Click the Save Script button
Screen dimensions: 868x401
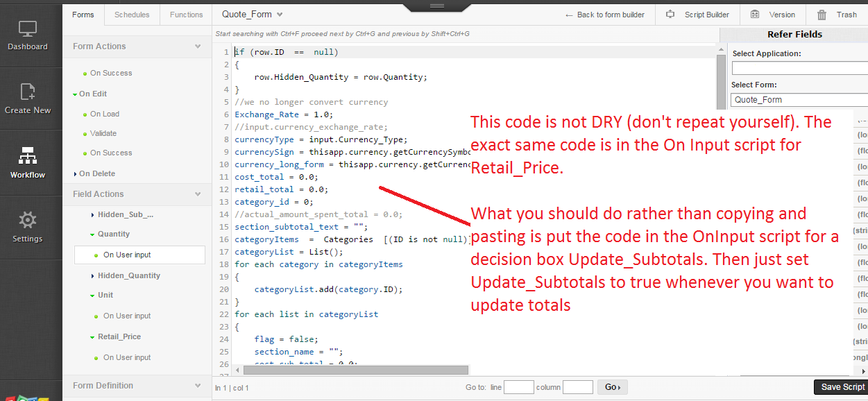click(x=842, y=386)
